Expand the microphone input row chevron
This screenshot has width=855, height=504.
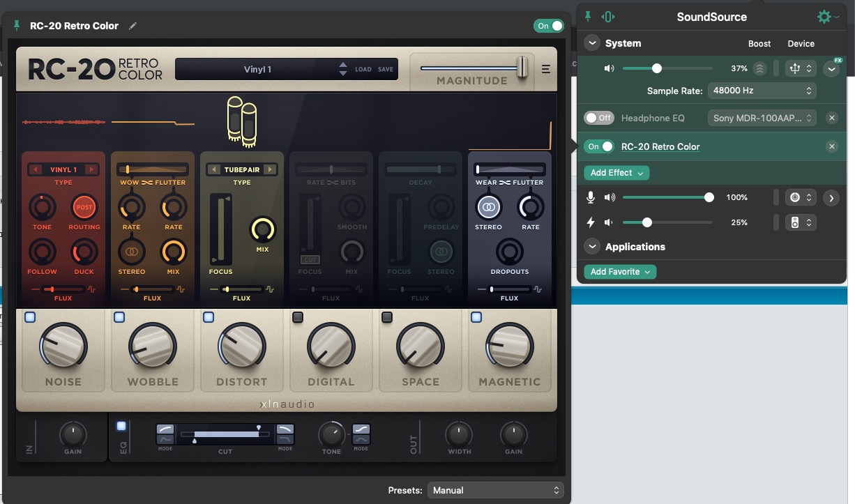(x=831, y=197)
